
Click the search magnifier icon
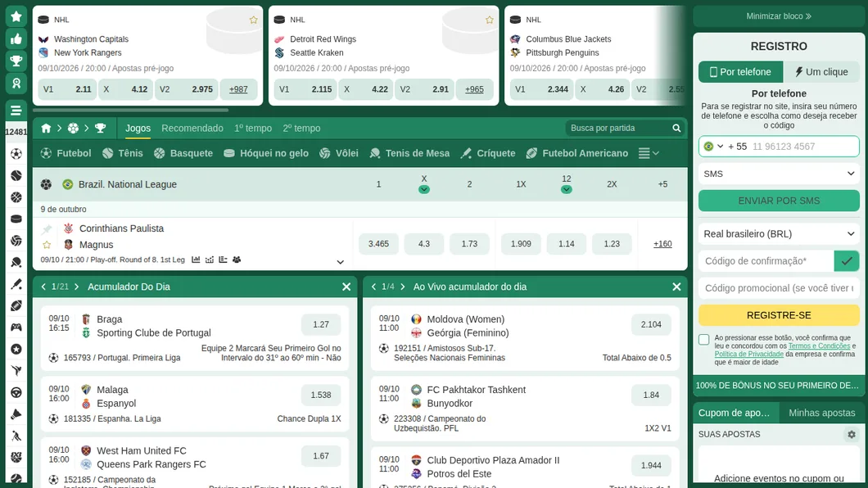point(676,129)
